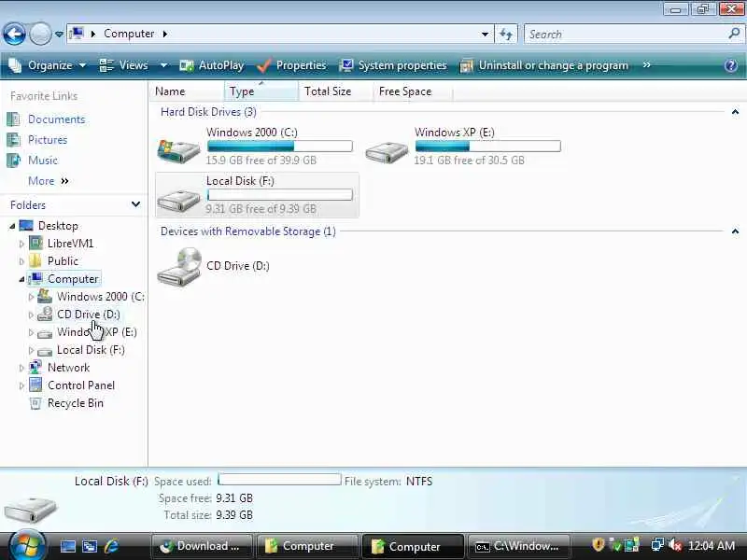The width and height of the screenshot is (747, 560).
Task: Open the address bar history dropdown
Action: 485,35
